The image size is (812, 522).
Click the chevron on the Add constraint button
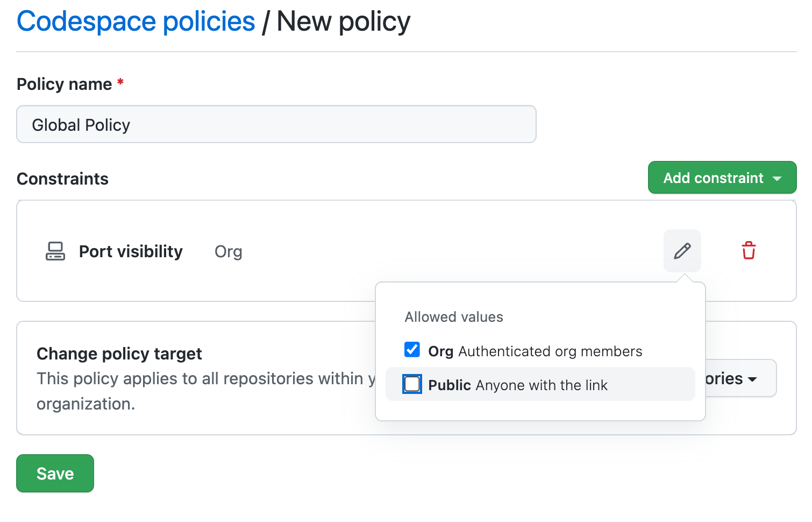[778, 178]
